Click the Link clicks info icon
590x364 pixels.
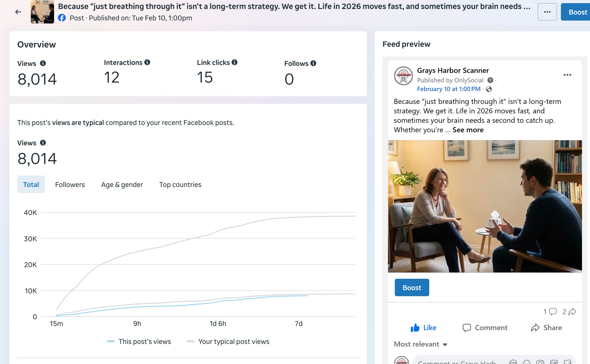pyautogui.click(x=234, y=62)
